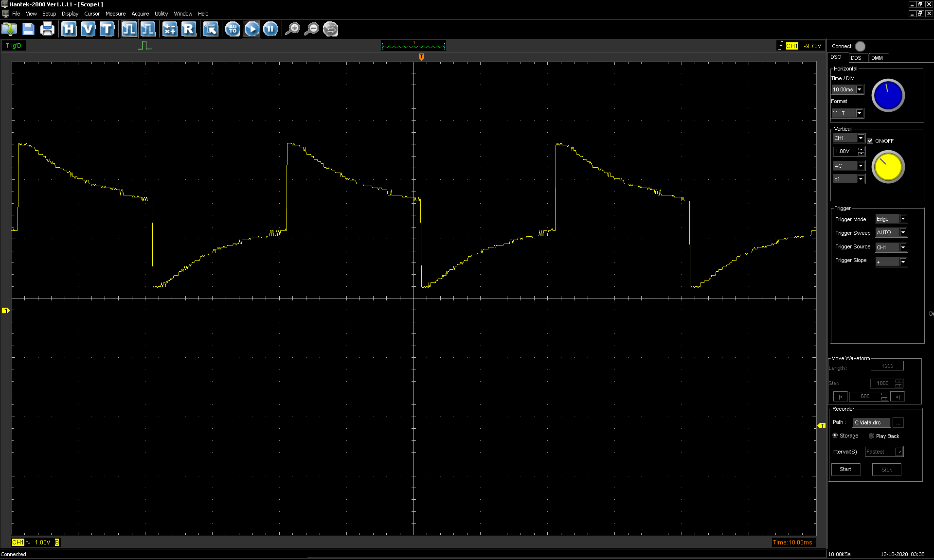Viewport: 934px width, 560px height.
Task: Expand the Time/DIV dropdown
Action: [x=860, y=89]
